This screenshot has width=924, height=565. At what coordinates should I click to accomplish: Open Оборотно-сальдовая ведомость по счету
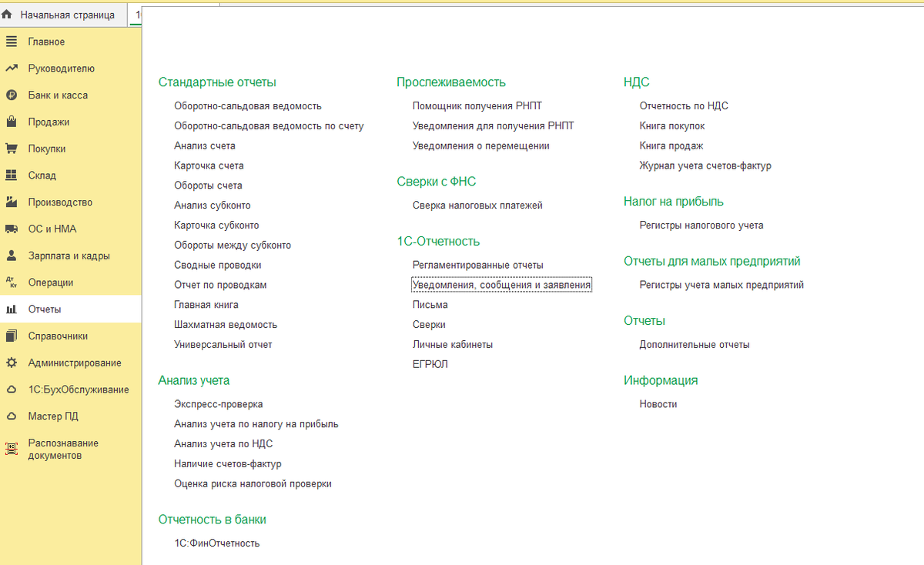click(269, 125)
